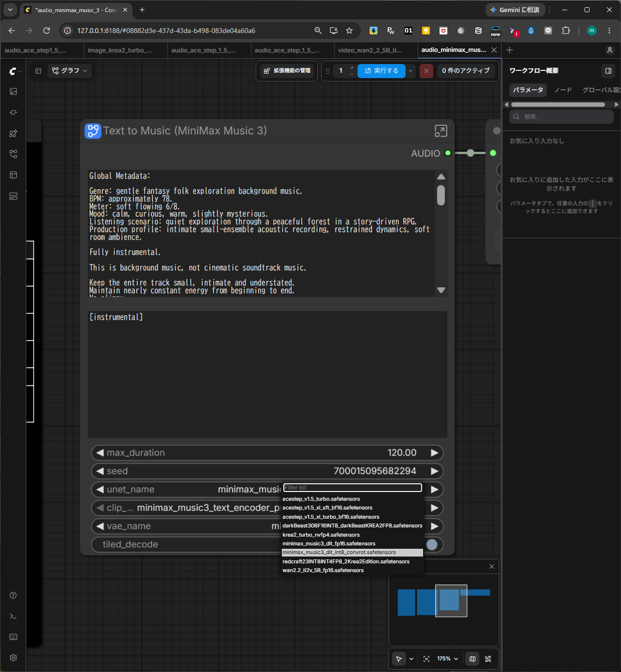Open the 175% zoom level dropdown
This screenshot has width=621, height=672.
tap(447, 659)
